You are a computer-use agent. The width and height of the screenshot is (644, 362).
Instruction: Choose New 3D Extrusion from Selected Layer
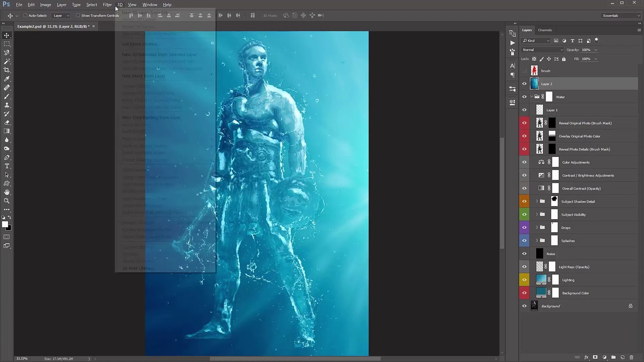159,54
